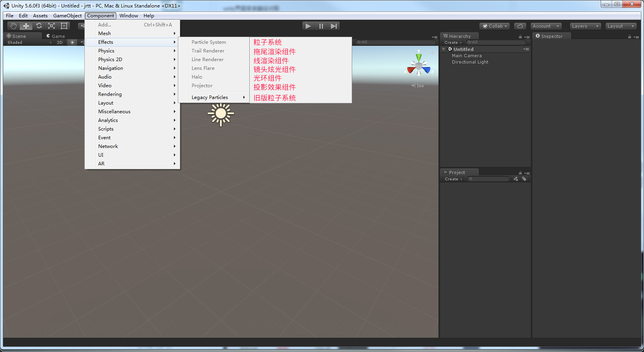
Task: Open the Layout dropdown
Action: (621, 26)
